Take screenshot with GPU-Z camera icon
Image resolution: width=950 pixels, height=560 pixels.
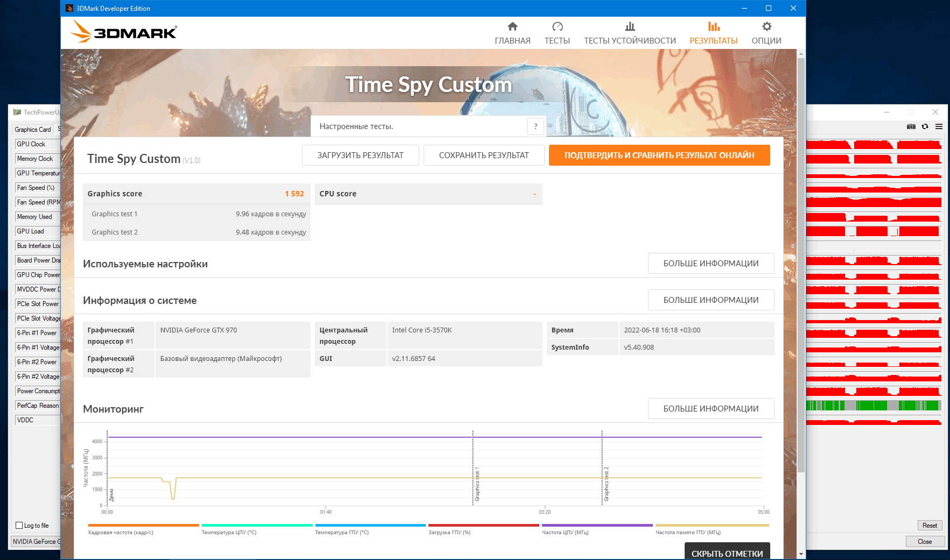tap(911, 126)
